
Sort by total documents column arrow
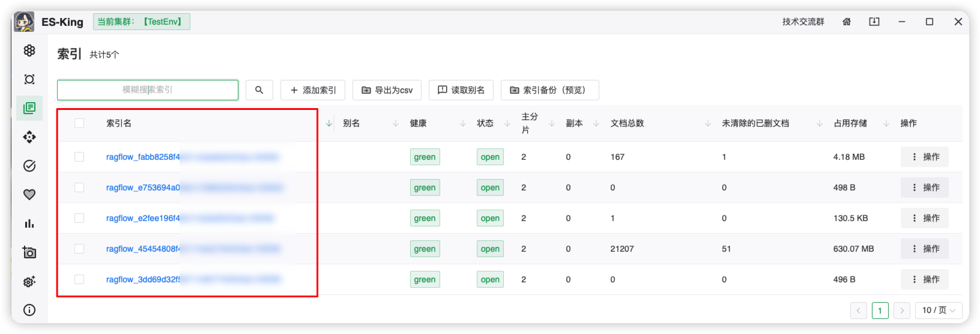708,123
